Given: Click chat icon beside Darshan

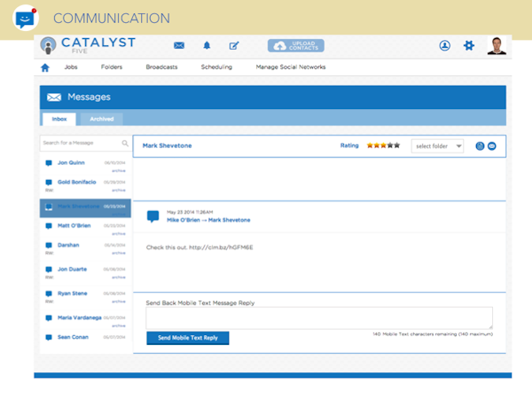Looking at the screenshot, I should (49, 246).
